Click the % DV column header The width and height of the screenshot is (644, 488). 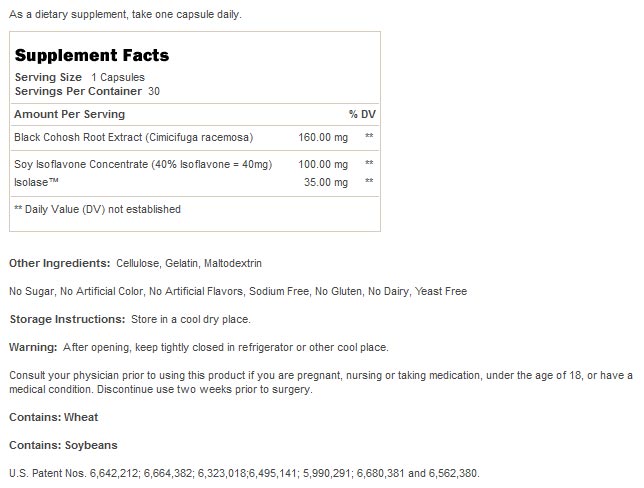pyautogui.click(x=360, y=114)
